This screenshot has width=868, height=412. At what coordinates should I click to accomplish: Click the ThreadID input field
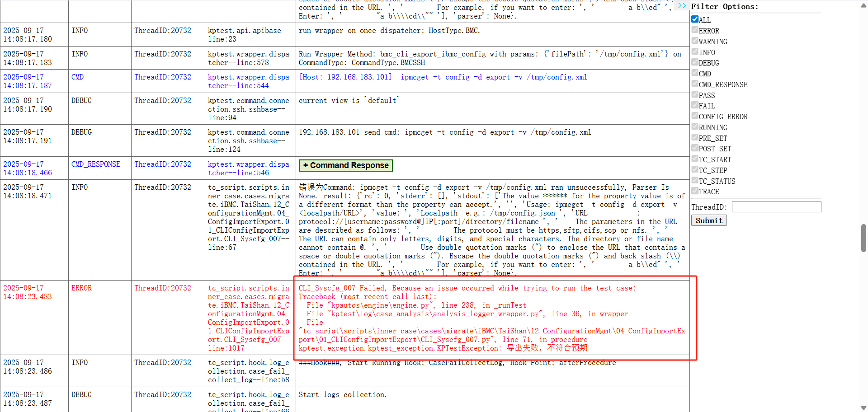click(776, 207)
